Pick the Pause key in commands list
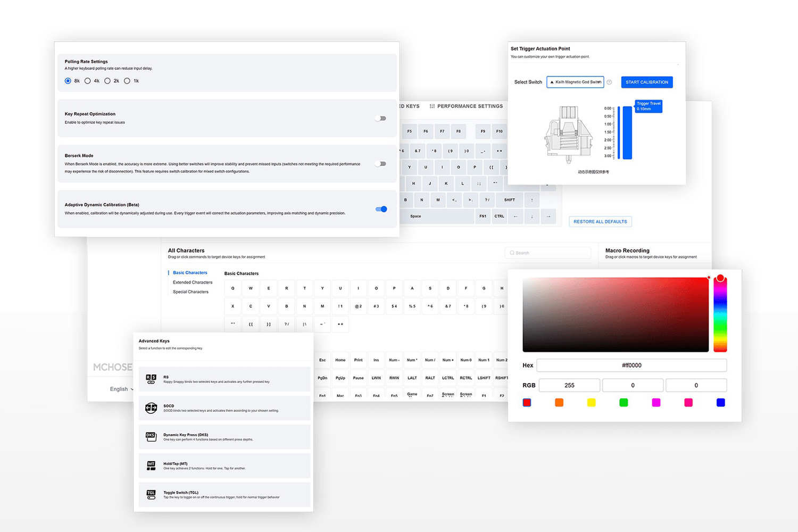Image resolution: width=798 pixels, height=532 pixels. (359, 378)
